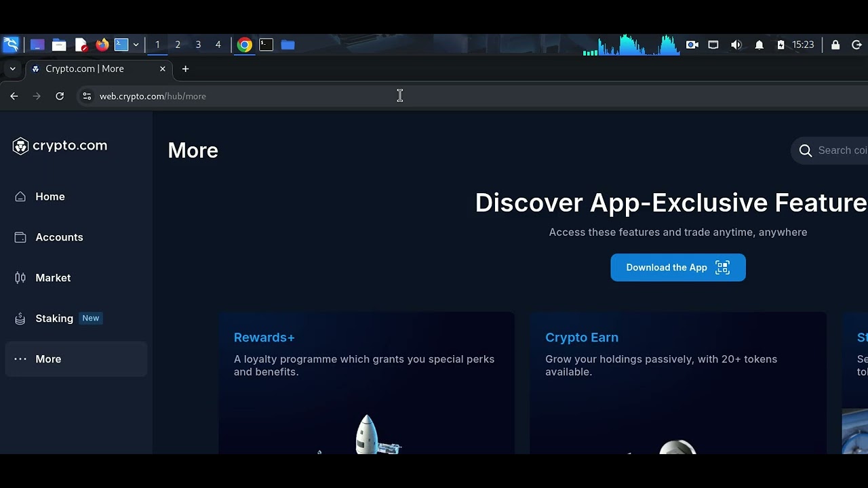Select the Crypto.com | More browser tab

(x=99, y=69)
